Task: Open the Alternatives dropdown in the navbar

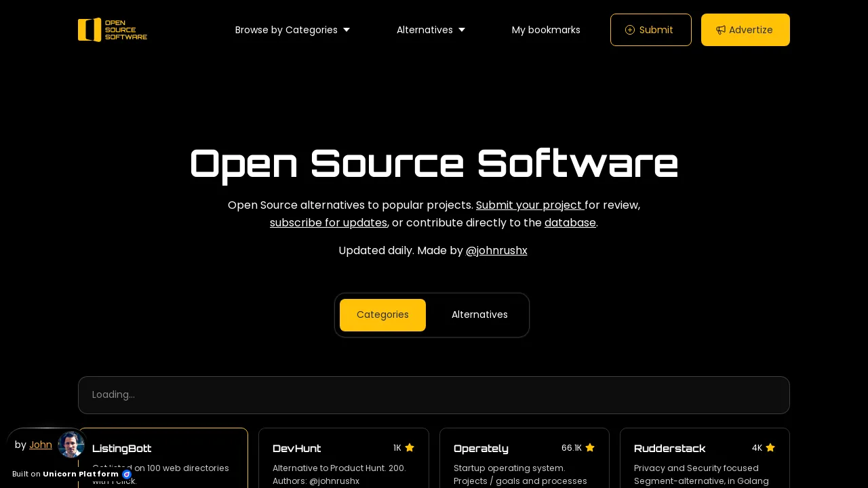Action: 425,30
